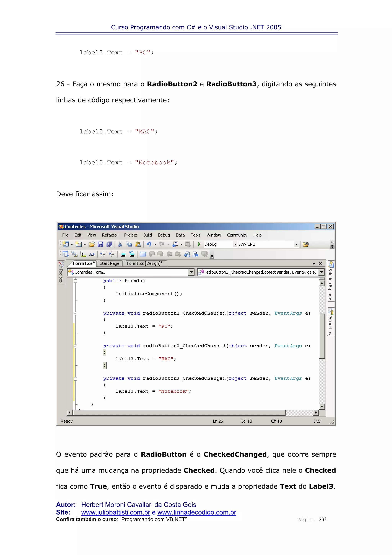The width and height of the screenshot is (392, 555).
Task: Open the Toolbox side panel
Action: tap(61, 272)
